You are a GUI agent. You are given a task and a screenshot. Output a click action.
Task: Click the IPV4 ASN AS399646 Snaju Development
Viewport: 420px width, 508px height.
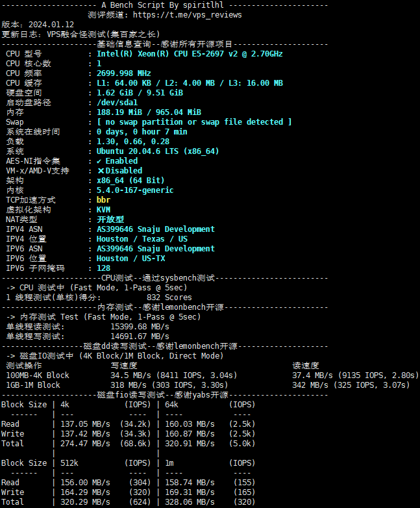point(156,229)
